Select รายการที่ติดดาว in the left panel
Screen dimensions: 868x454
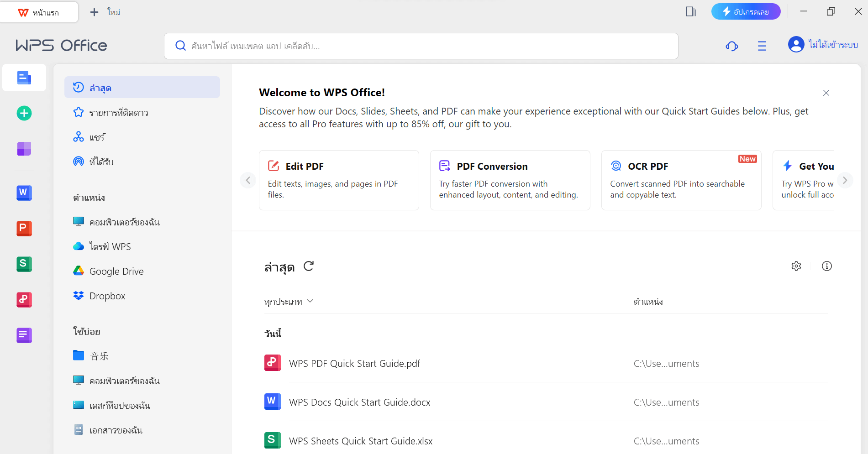[x=119, y=112]
